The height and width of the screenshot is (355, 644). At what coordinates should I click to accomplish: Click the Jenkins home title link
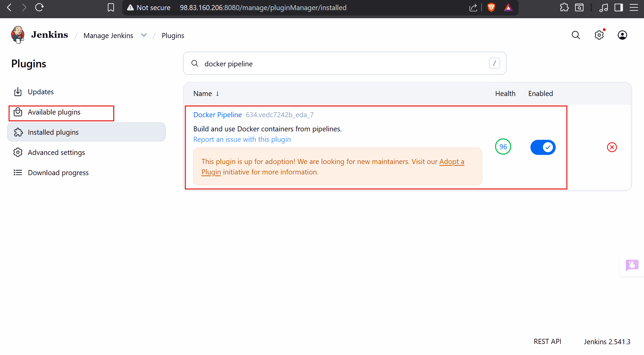(50, 35)
